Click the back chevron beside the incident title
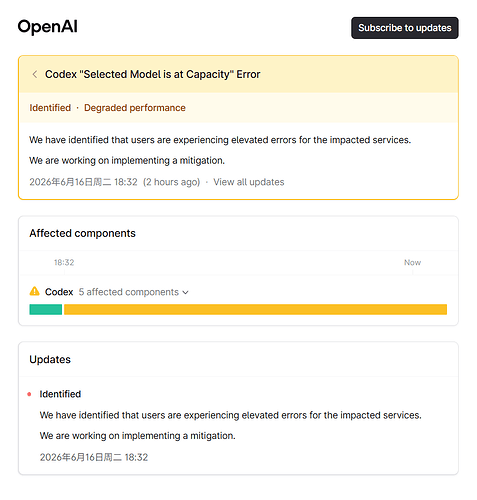This screenshot has width=477, height=500. click(x=35, y=74)
